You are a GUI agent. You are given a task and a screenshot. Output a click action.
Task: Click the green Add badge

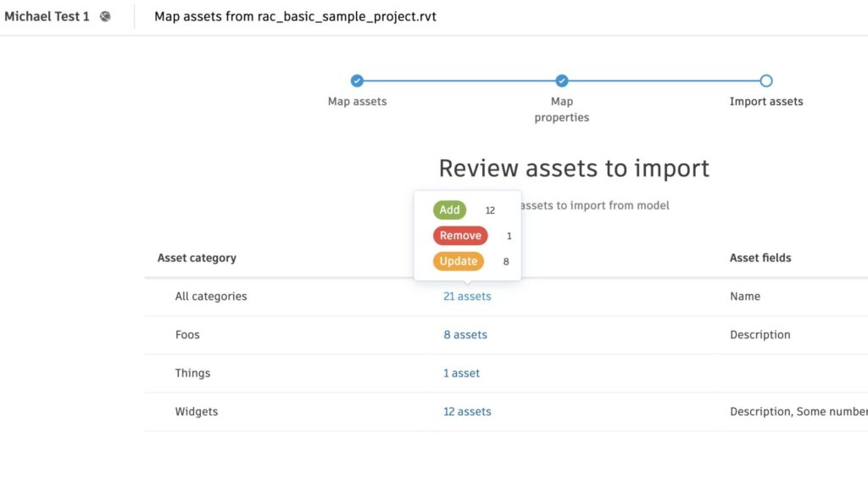449,209
